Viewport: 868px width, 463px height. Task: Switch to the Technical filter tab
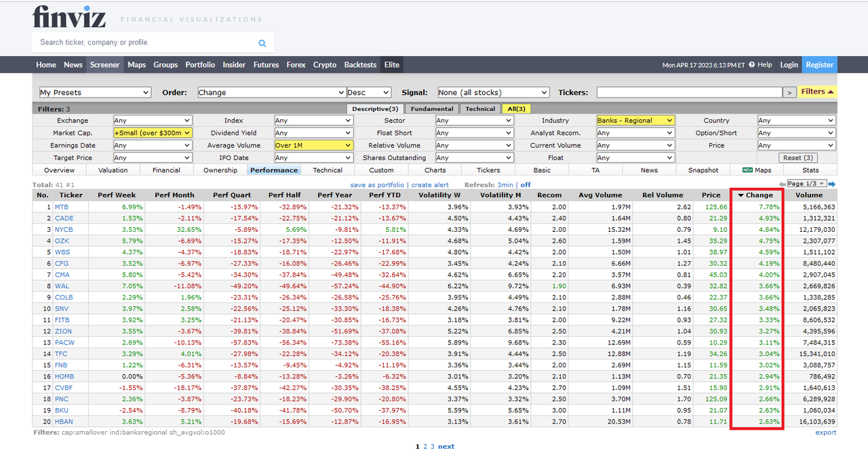click(x=480, y=108)
